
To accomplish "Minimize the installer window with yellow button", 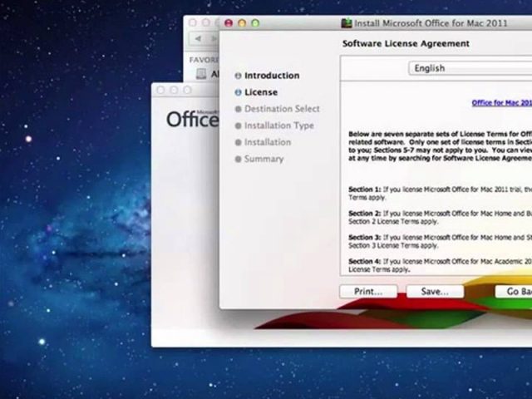I will coord(243,23).
